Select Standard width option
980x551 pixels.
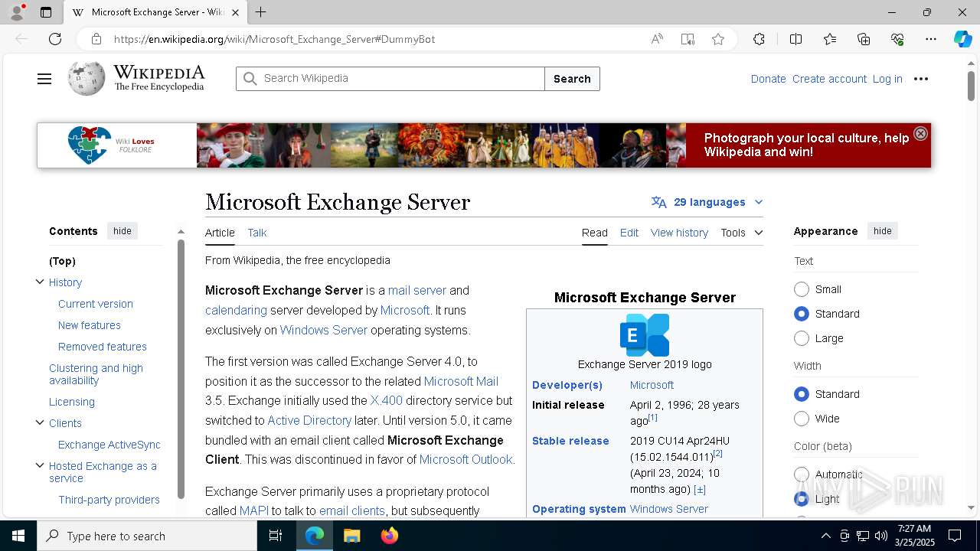coord(802,394)
